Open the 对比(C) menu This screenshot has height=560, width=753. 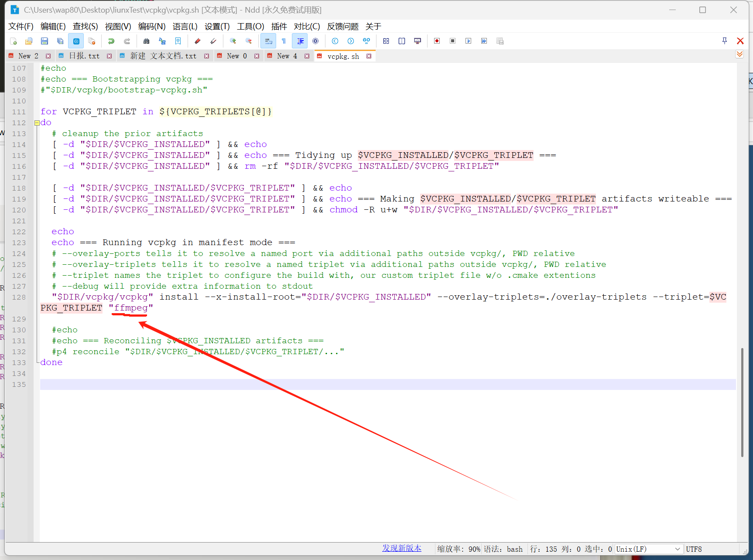307,27
